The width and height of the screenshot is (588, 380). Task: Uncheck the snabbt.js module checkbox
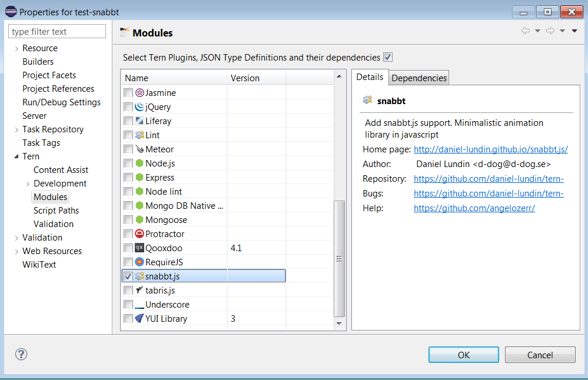(128, 276)
